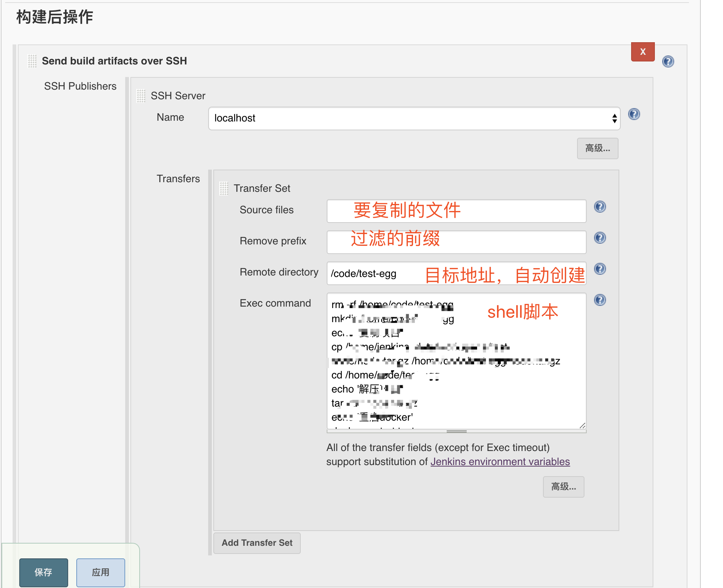The width and height of the screenshot is (723, 588).
Task: Click help icon next to SSH Server Name
Action: coord(634,114)
